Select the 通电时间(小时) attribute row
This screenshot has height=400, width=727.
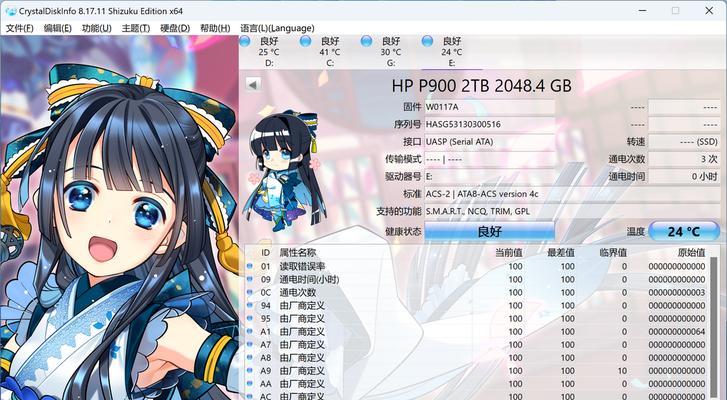pyautogui.click(x=477, y=279)
